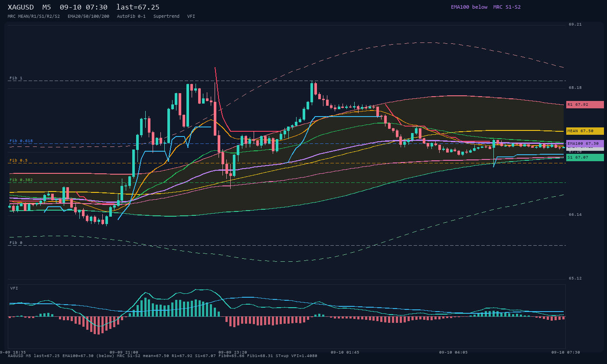
Task: Click the "09-10 01:45" time axis label
Action: click(x=345, y=352)
